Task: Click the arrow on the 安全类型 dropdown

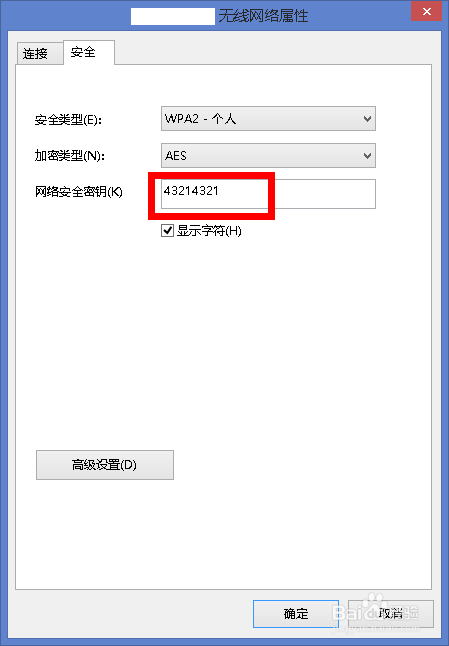Action: coord(367,119)
